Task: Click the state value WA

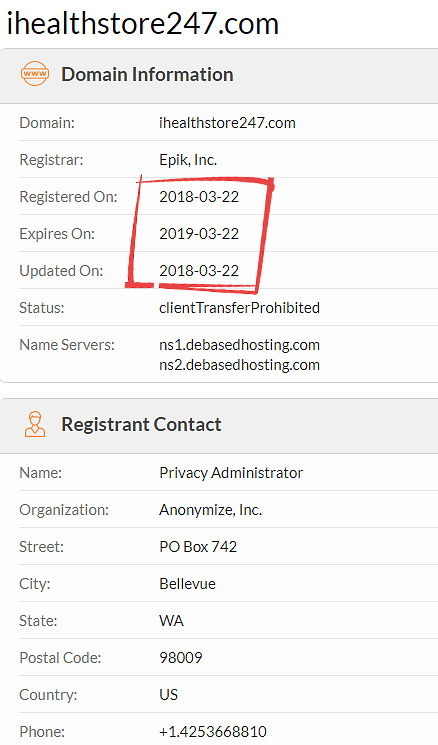Action: tap(171, 621)
